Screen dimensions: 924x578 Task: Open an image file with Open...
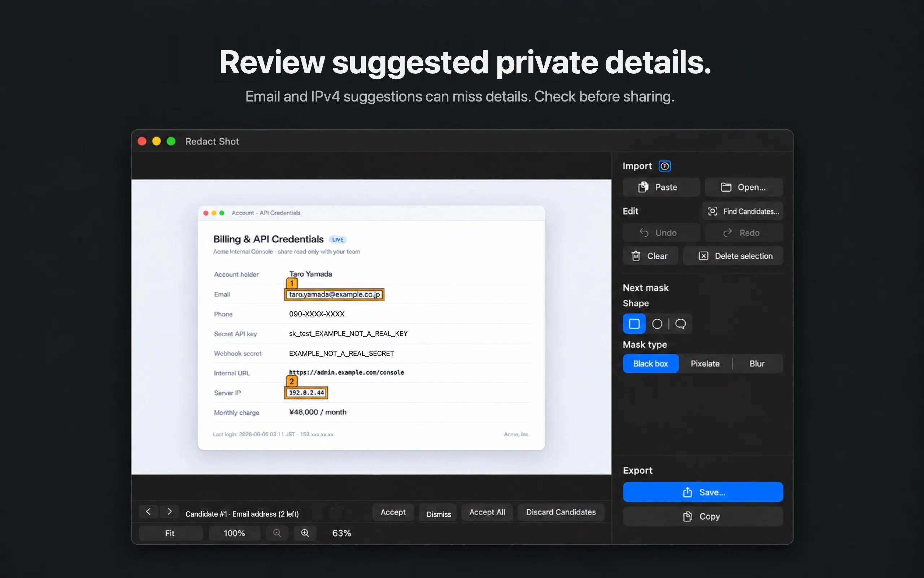(x=744, y=187)
